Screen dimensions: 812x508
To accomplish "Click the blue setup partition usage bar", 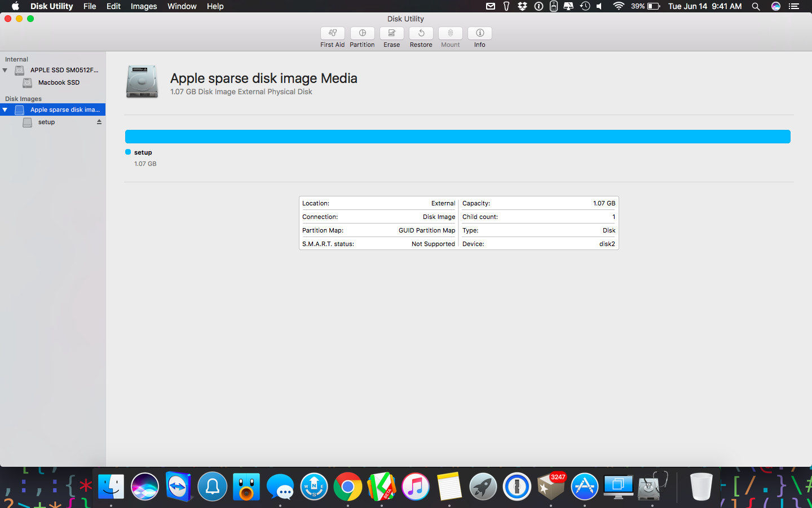I will [x=457, y=137].
